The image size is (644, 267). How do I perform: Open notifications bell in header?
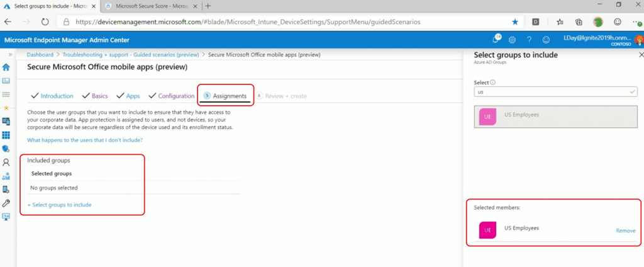496,40
